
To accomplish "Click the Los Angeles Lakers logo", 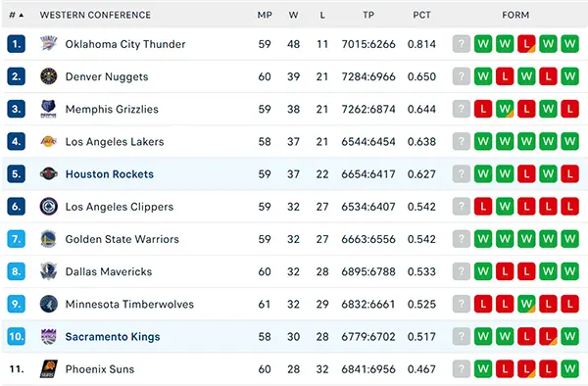I will pos(49,142).
